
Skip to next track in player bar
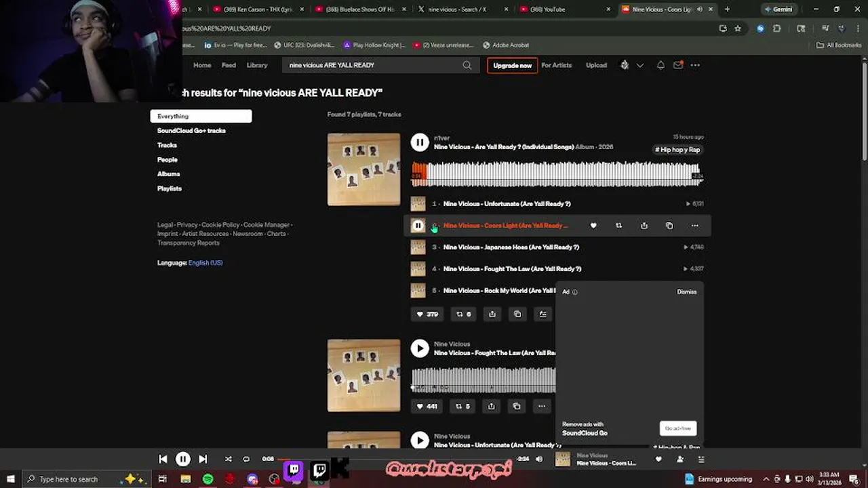click(x=203, y=459)
